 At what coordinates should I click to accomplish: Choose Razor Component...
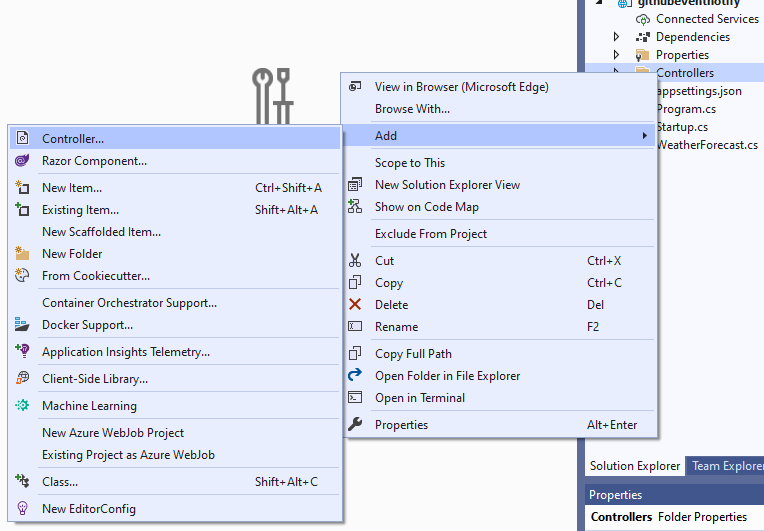click(x=174, y=161)
